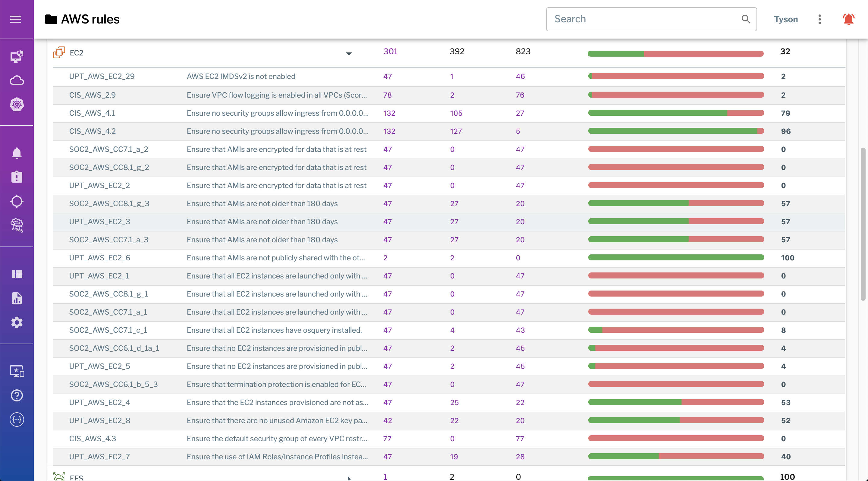
Task: Click 'Ensure that all EC2 instances have osquery installed'
Action: (274, 330)
